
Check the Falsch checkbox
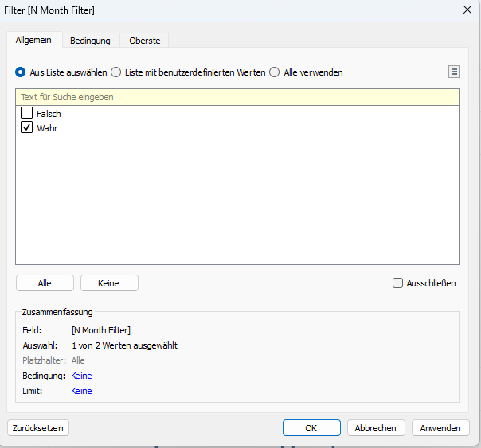tap(27, 113)
